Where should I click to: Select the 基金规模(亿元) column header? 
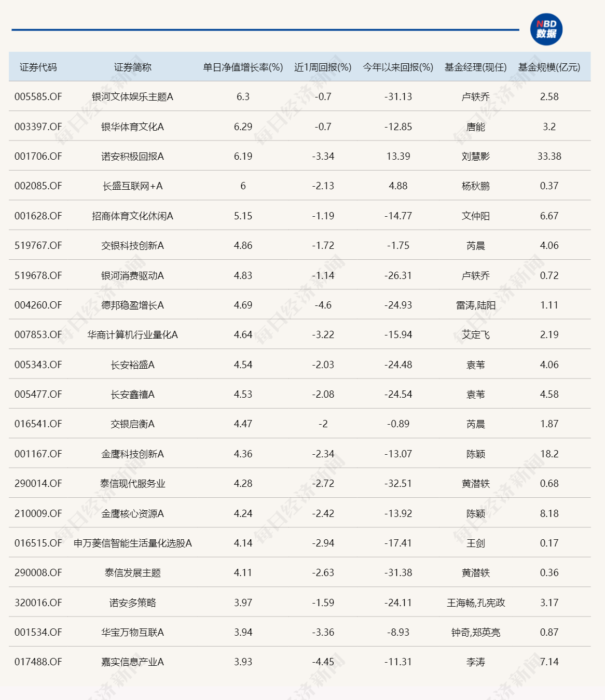coord(549,67)
